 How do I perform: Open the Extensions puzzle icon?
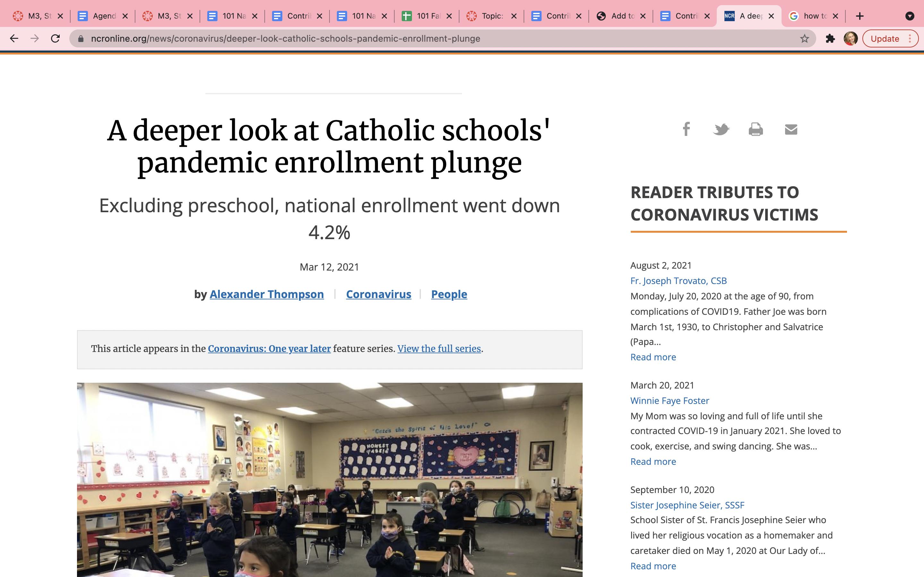[x=830, y=38]
